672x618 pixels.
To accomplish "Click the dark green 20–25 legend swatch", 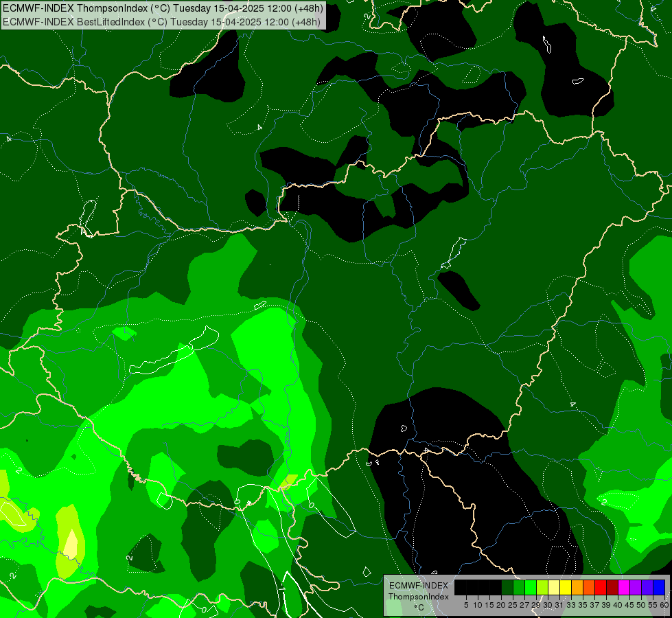I will tap(507, 587).
